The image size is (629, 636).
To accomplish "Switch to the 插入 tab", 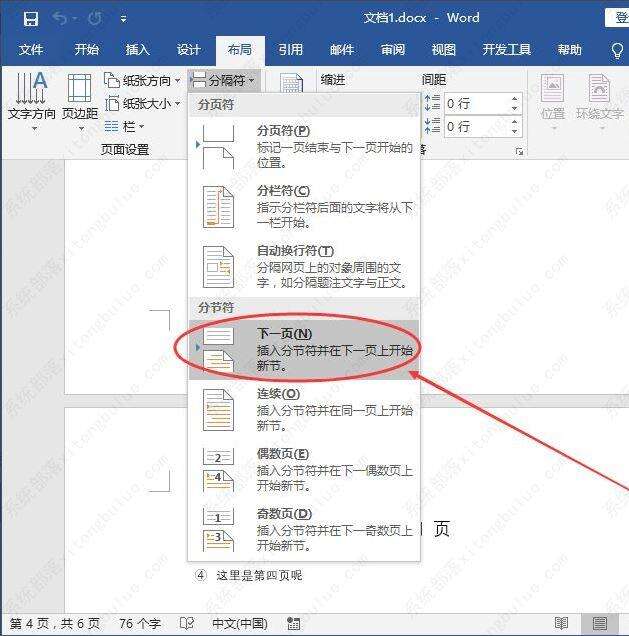I will tap(137, 49).
